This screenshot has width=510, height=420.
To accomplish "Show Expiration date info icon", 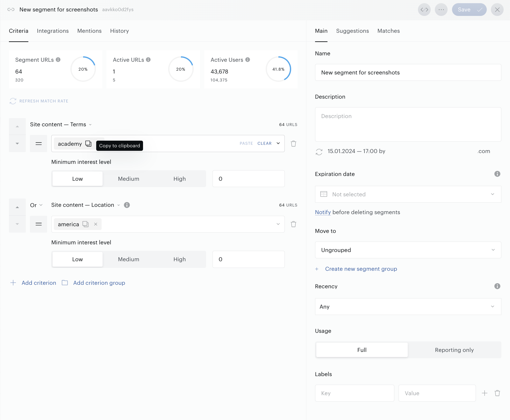I will (497, 174).
